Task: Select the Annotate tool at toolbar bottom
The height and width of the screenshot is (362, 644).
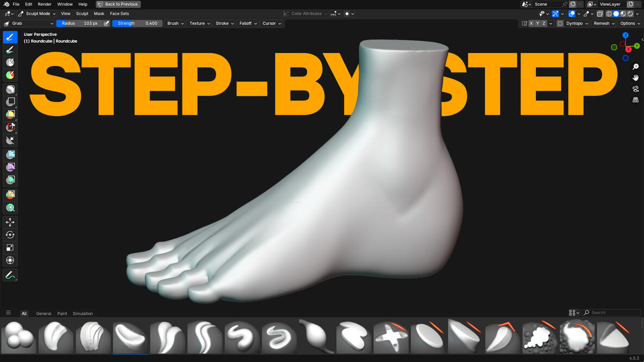Action: click(10, 275)
